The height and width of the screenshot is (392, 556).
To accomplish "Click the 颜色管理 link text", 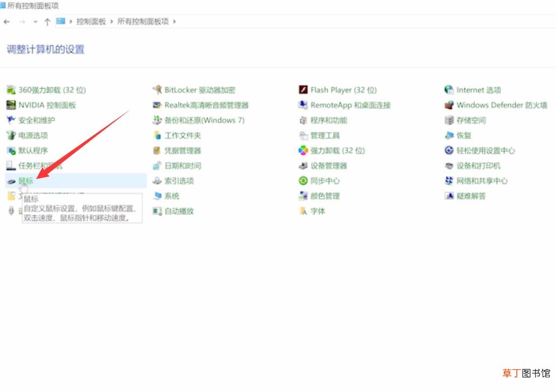I will pos(325,196).
